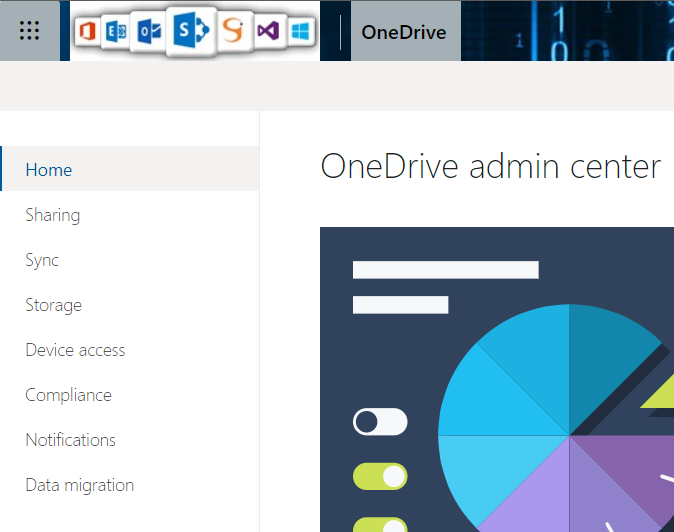Navigate to Device access
The image size is (674, 532).
(75, 350)
